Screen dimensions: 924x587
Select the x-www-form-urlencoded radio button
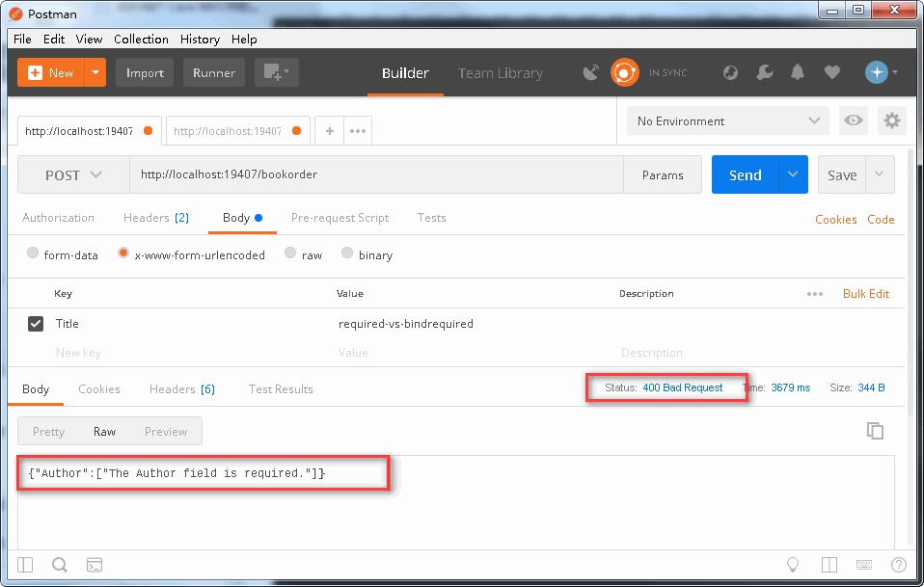point(123,253)
